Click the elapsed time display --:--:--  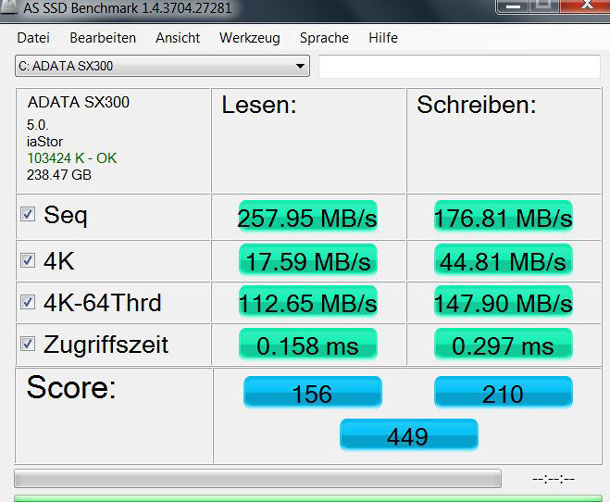point(553,479)
